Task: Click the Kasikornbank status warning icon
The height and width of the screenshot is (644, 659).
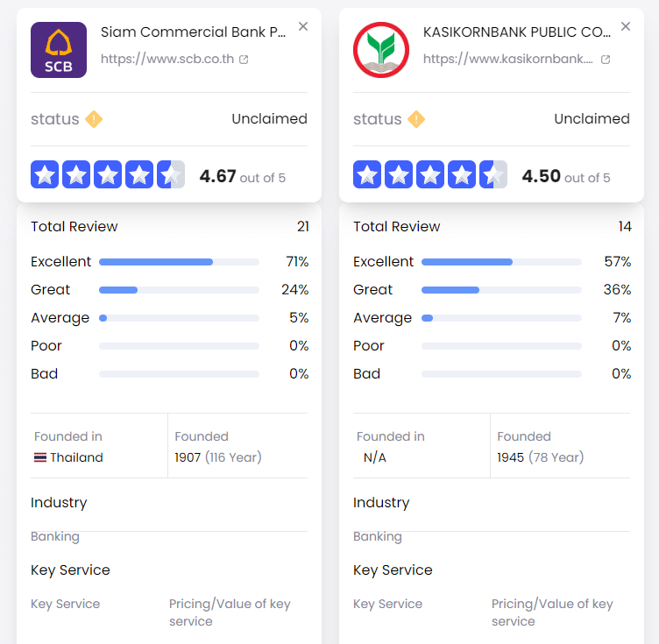Action: pyautogui.click(x=416, y=119)
